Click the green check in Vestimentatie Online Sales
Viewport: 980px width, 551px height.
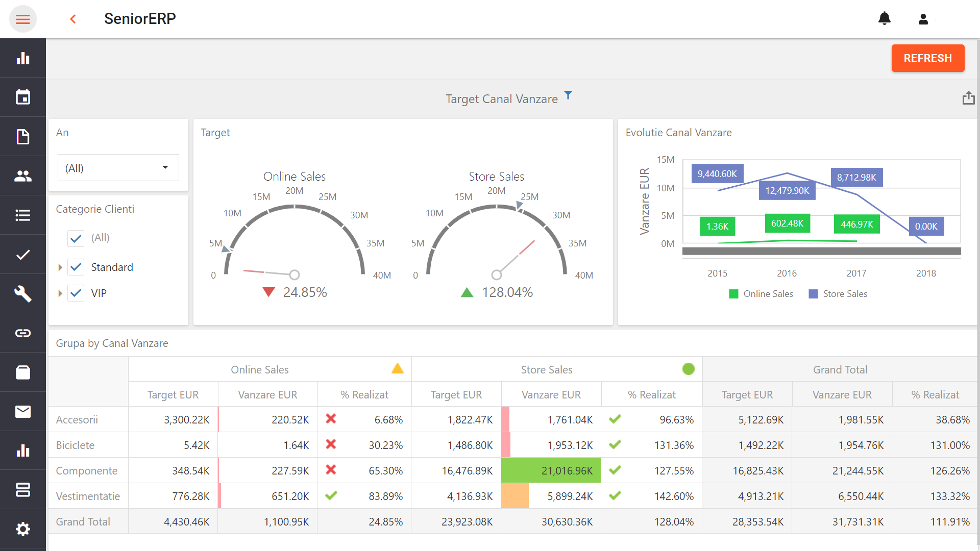pos(331,495)
